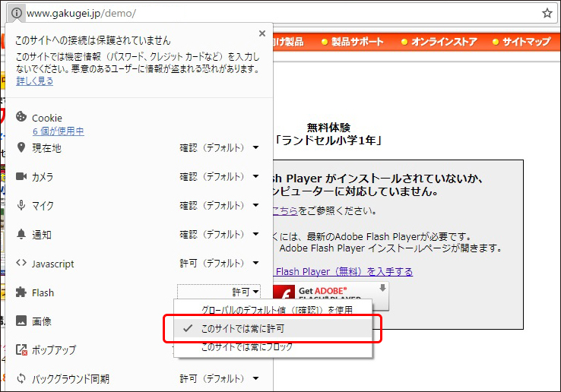The width and height of the screenshot is (561, 392).
Task: Open the 詳しく見る link
Action: point(35,81)
